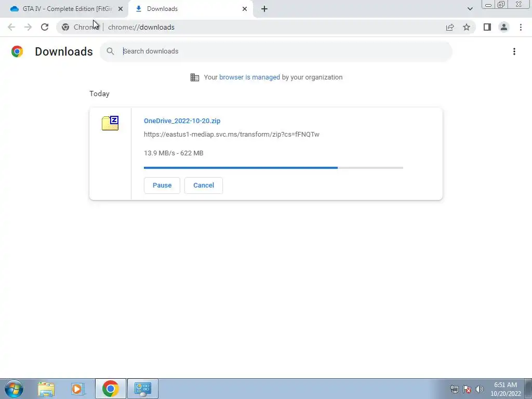Image resolution: width=532 pixels, height=399 pixels.
Task: Open Chrome's main three-dot menu
Action: click(521, 27)
